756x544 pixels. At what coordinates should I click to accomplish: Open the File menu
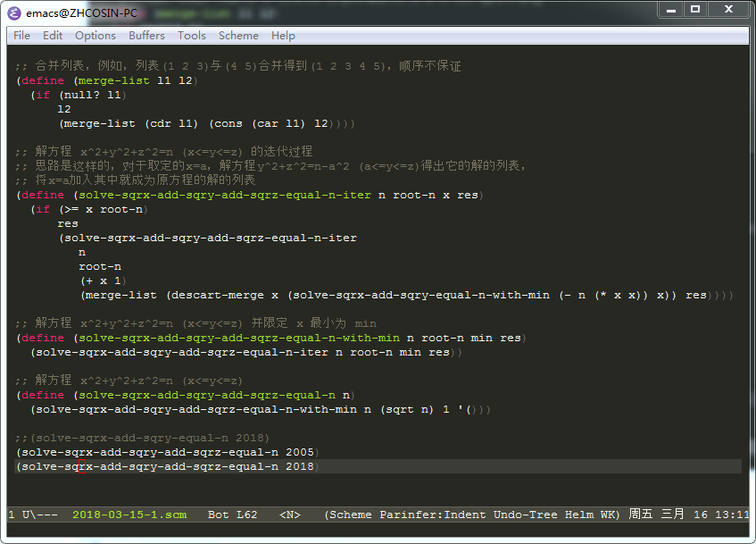coord(21,36)
